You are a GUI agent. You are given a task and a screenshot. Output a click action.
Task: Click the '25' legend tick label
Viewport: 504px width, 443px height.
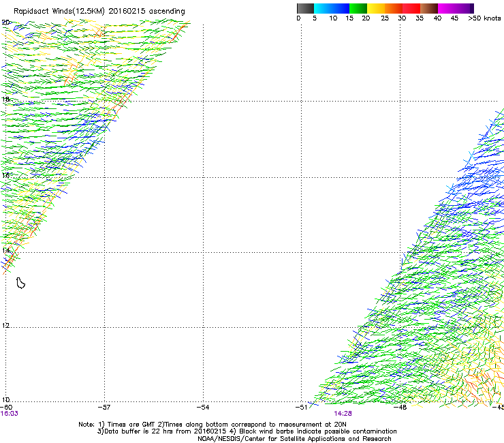[385, 18]
